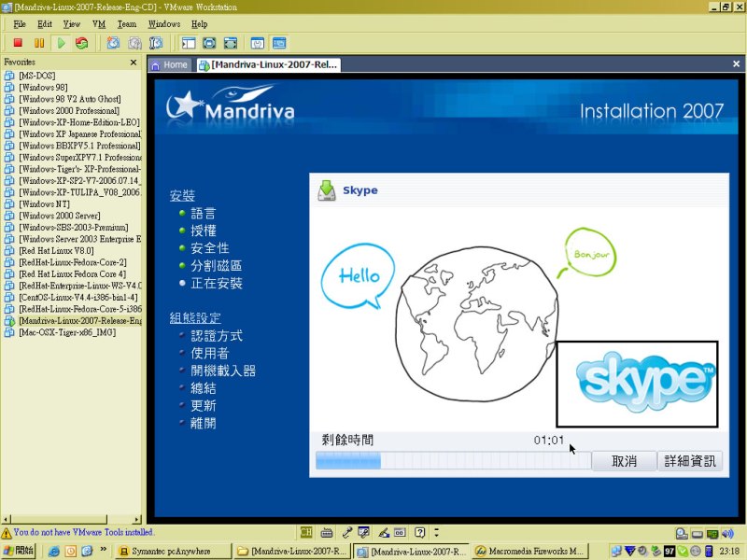Open the Windows menu
Screen dimensions: 747x560
pos(164,24)
